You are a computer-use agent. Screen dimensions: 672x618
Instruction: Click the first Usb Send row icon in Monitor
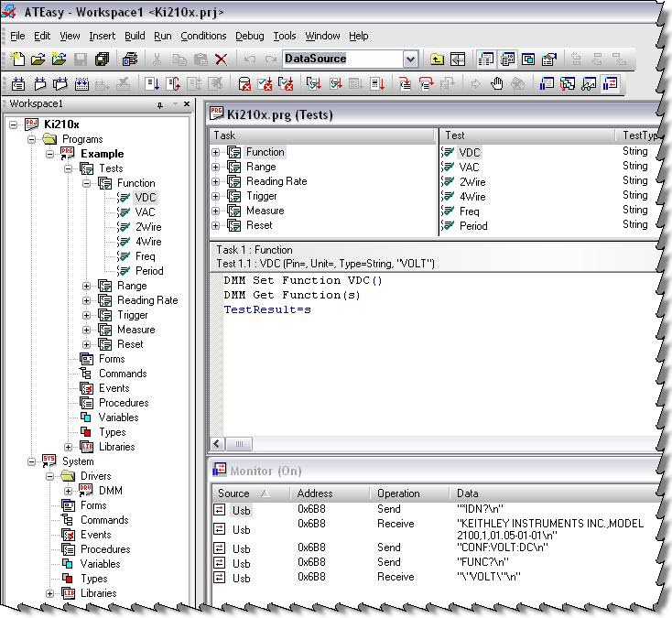tap(220, 510)
